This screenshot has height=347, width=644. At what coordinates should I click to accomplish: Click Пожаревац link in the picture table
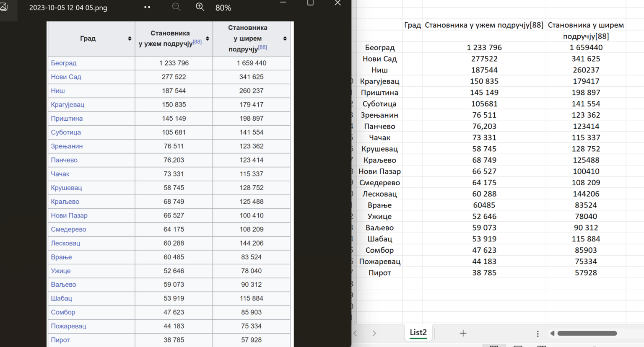(68, 326)
